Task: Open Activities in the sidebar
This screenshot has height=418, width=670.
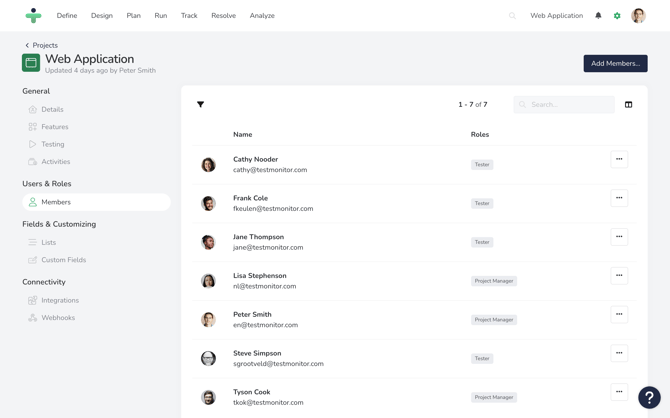Action: coord(56,162)
